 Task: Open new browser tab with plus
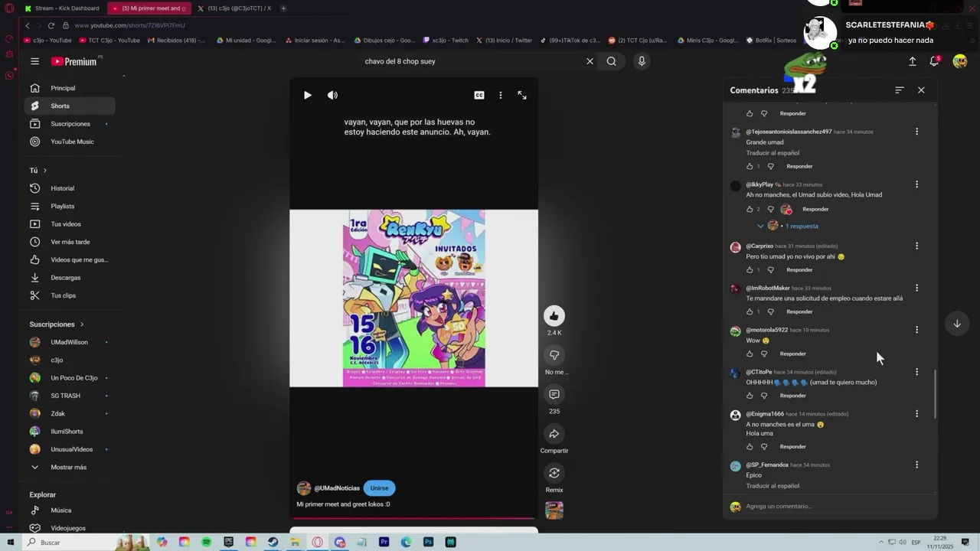[x=283, y=8]
